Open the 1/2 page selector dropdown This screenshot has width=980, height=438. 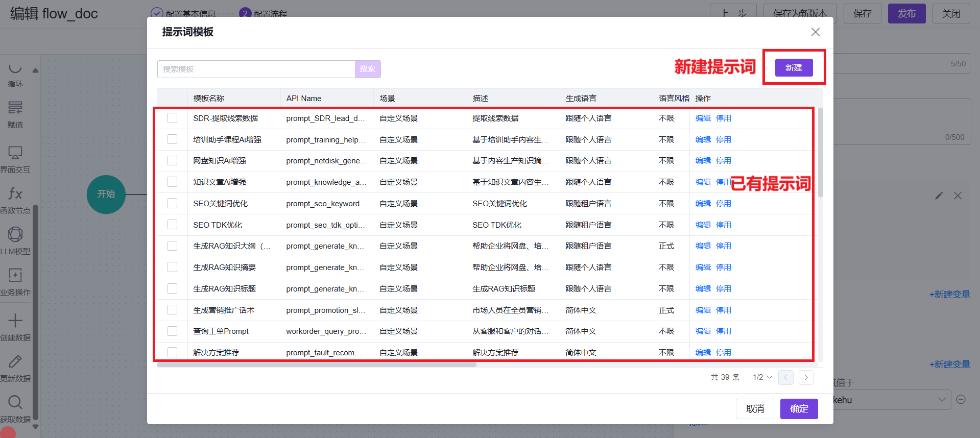762,377
